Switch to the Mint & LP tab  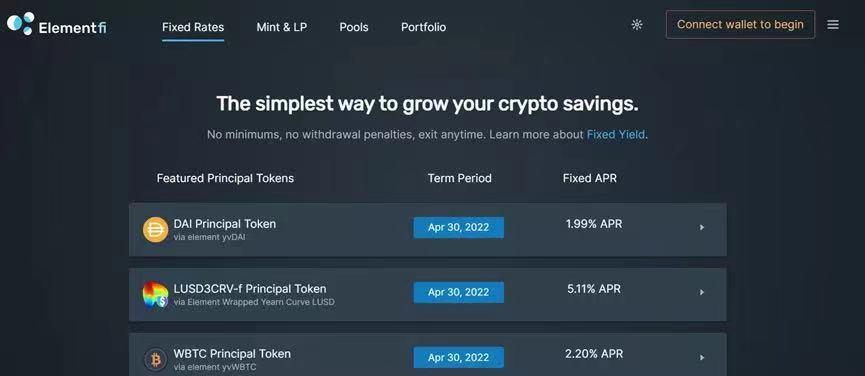tap(281, 27)
